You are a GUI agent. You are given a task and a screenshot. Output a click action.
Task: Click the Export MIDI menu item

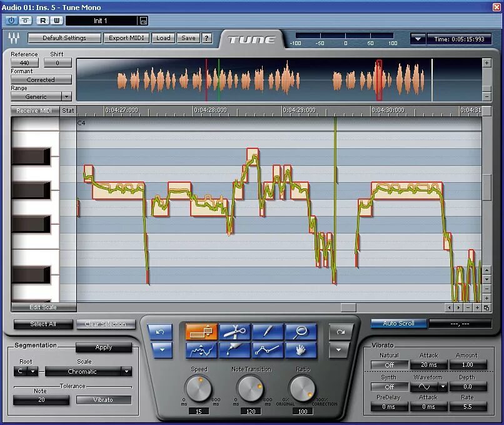pos(126,38)
